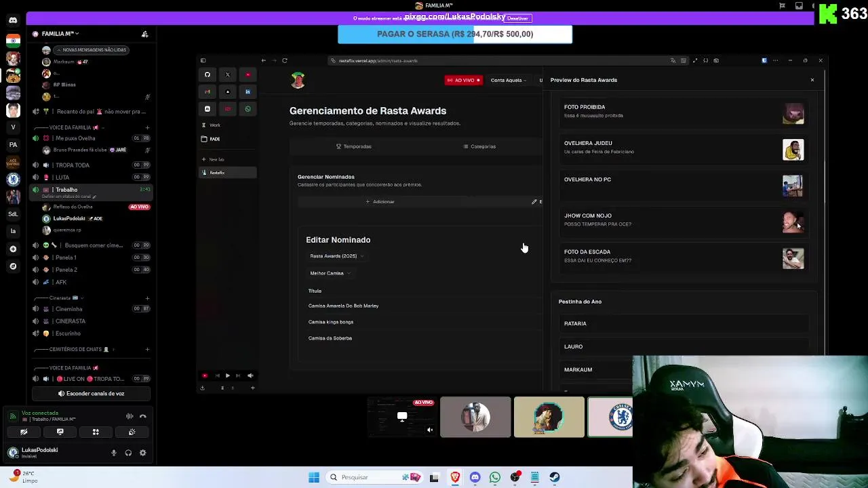Viewport: 868px width, 488px height.
Task: Click the Windows Start button
Action: 314,477
